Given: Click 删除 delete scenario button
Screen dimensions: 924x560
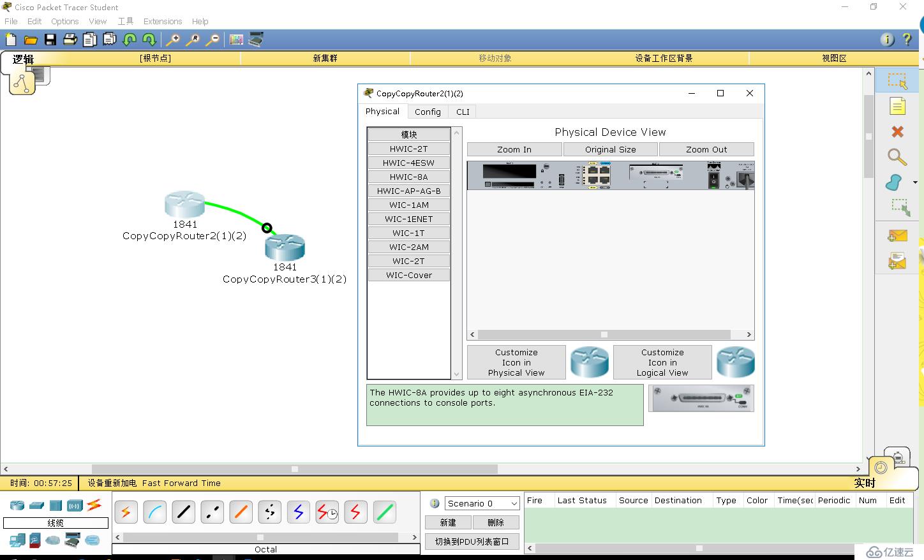Looking at the screenshot, I should [x=496, y=522].
